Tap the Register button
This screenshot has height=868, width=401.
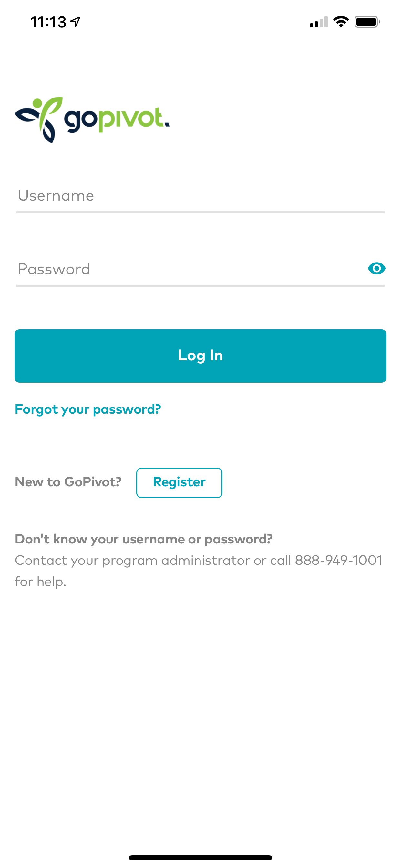pyautogui.click(x=179, y=482)
